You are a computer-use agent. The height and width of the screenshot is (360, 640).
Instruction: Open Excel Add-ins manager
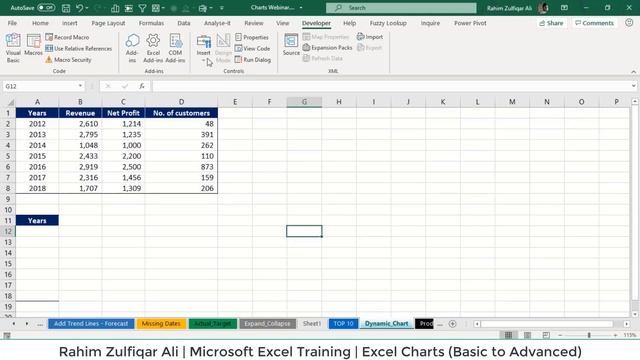click(153, 48)
